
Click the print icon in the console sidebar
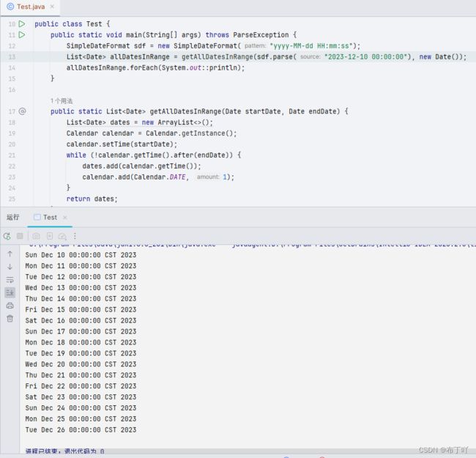click(10, 306)
